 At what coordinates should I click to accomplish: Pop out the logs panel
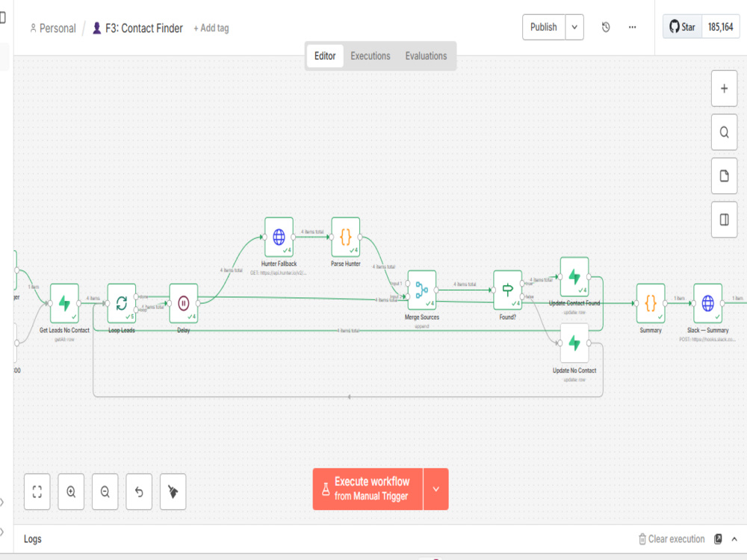tap(718, 538)
